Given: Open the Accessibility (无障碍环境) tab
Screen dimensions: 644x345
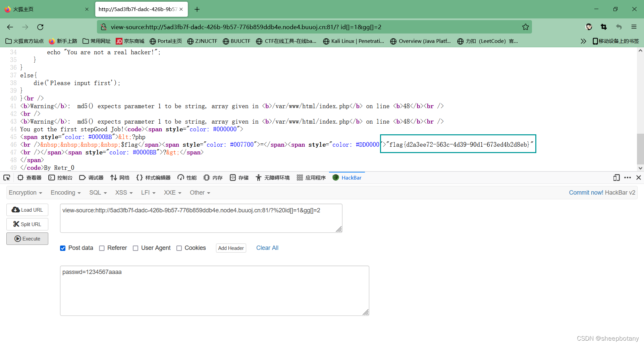Looking at the screenshot, I should tap(273, 178).
